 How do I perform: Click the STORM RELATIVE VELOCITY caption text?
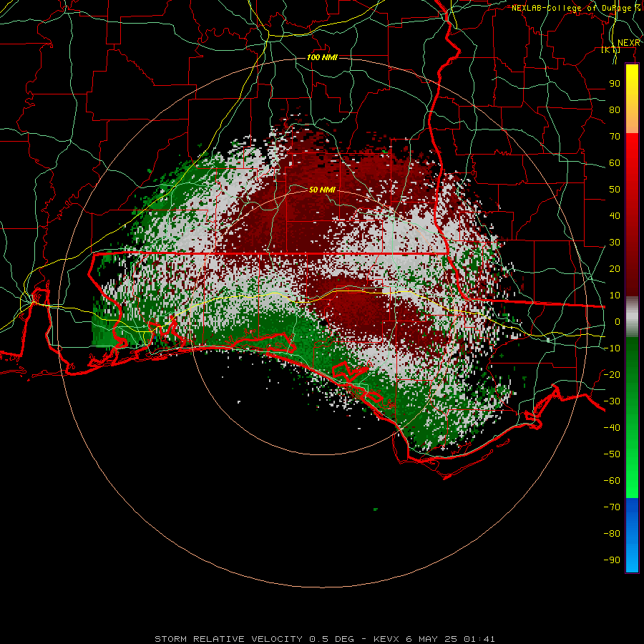[229, 639]
